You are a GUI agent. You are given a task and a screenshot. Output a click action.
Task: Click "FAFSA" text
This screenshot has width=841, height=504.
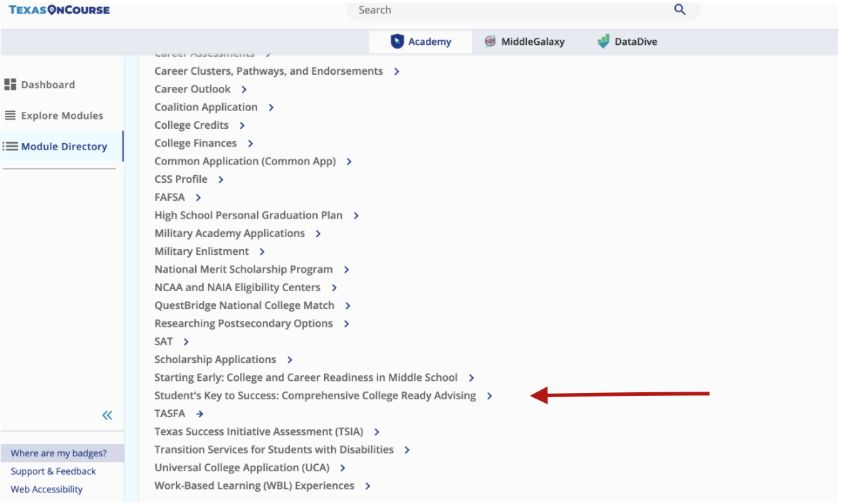(x=169, y=197)
